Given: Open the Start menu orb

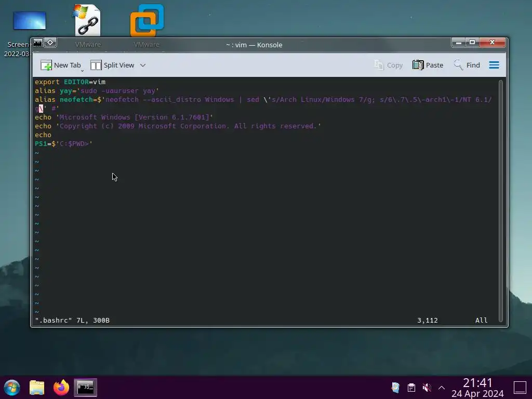Looking at the screenshot, I should pos(12,388).
